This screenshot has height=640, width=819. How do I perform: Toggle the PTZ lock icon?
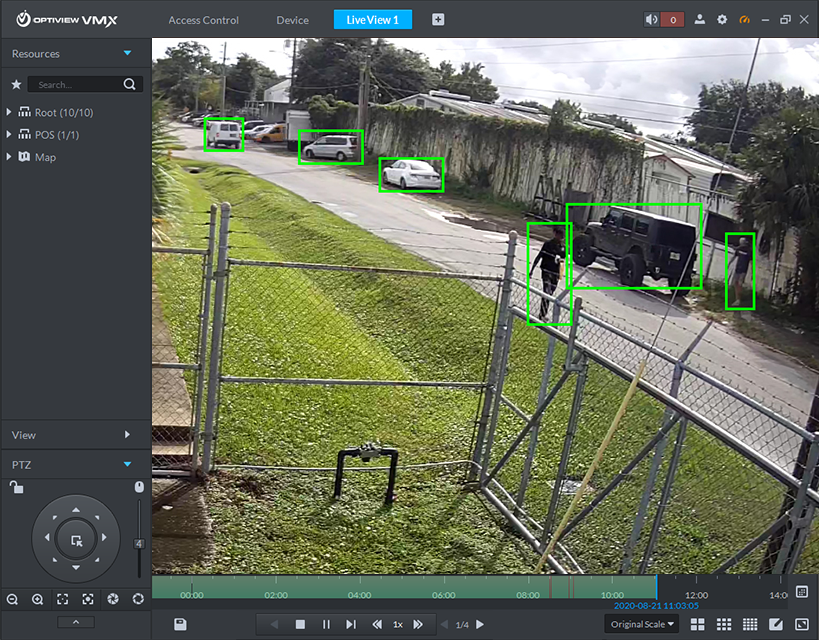click(x=15, y=487)
